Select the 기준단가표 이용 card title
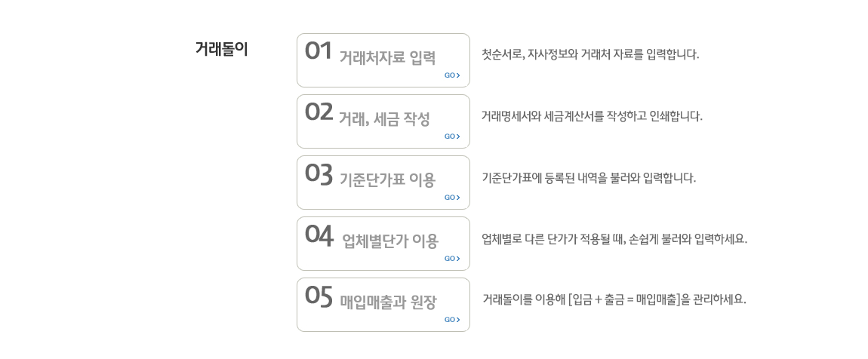Image resolution: width=868 pixels, height=359 pixels. tap(387, 179)
